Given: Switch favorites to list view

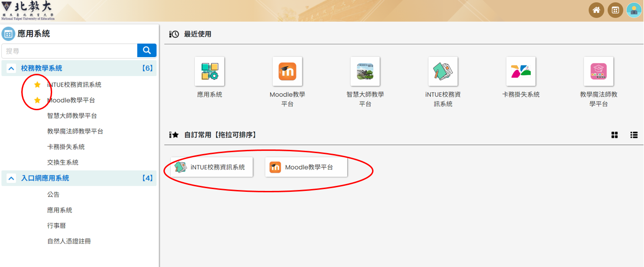Looking at the screenshot, I should [x=634, y=135].
